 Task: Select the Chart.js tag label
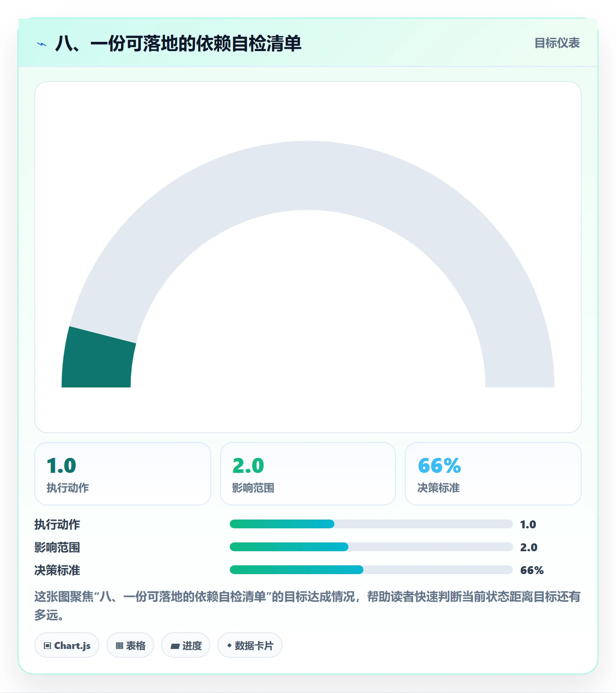point(72,646)
